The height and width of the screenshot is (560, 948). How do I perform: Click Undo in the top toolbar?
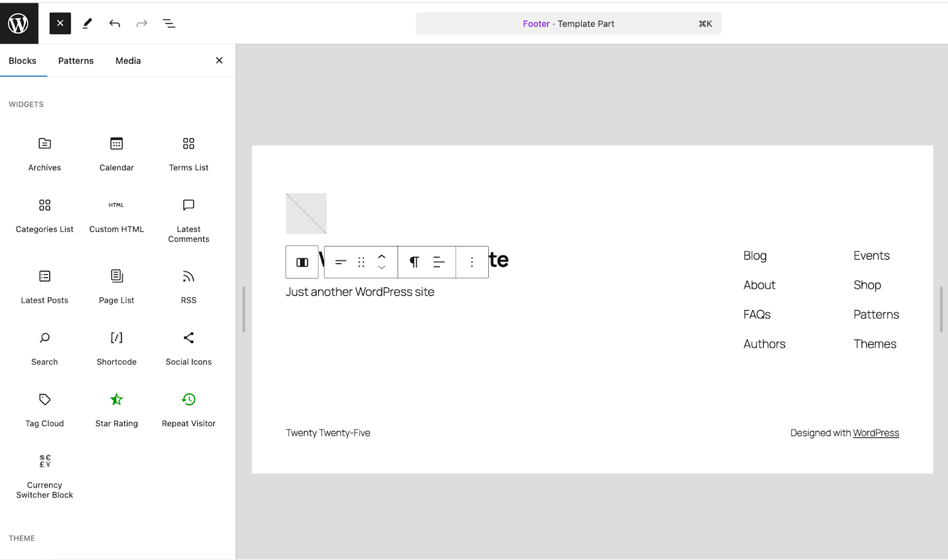[114, 23]
